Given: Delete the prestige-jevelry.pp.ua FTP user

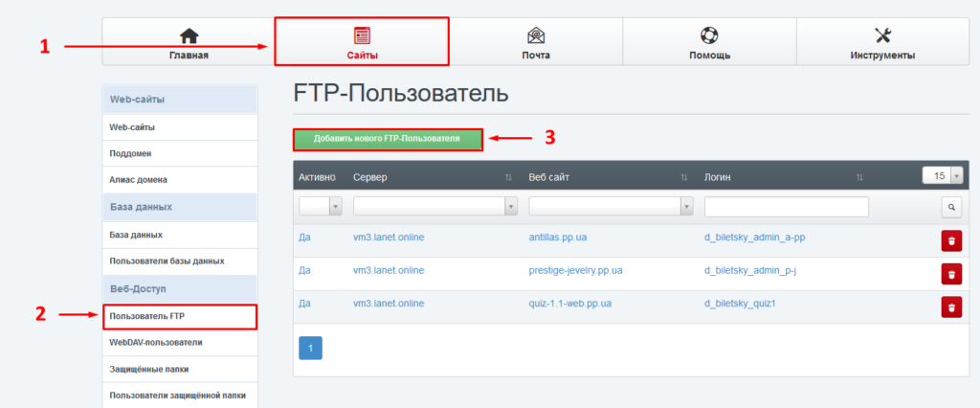Looking at the screenshot, I should tap(951, 275).
